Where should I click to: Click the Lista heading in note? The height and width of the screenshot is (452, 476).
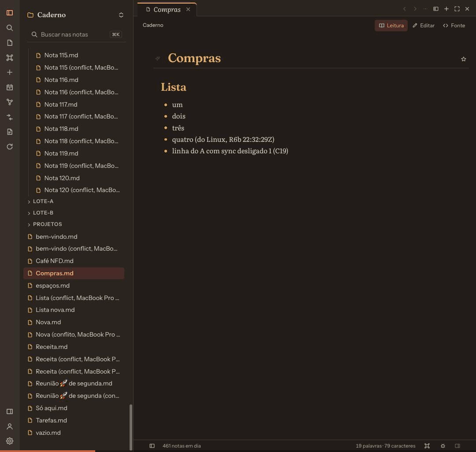click(173, 87)
